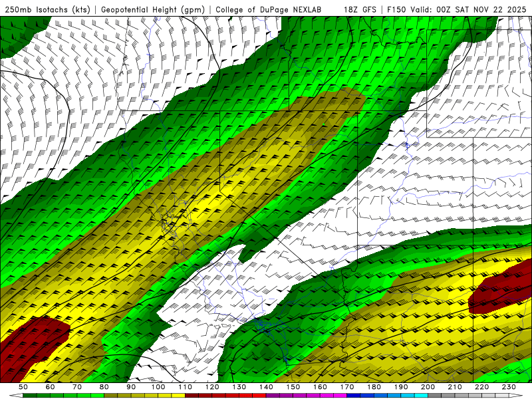Click the legend value 170
Image resolution: width=532 pixels, height=399 pixels.
click(346, 387)
